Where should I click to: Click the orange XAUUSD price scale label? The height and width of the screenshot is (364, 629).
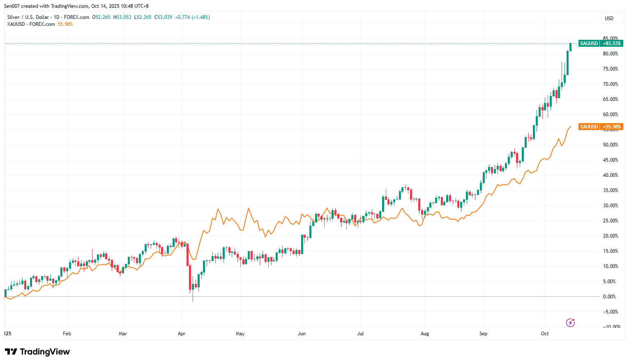coord(588,127)
